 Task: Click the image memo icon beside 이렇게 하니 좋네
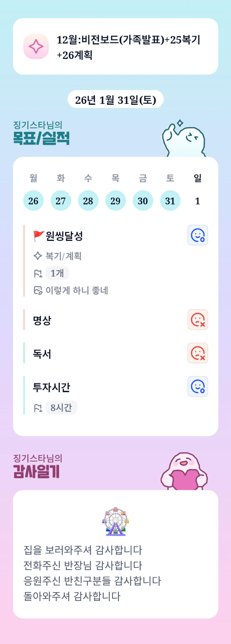coord(38,290)
